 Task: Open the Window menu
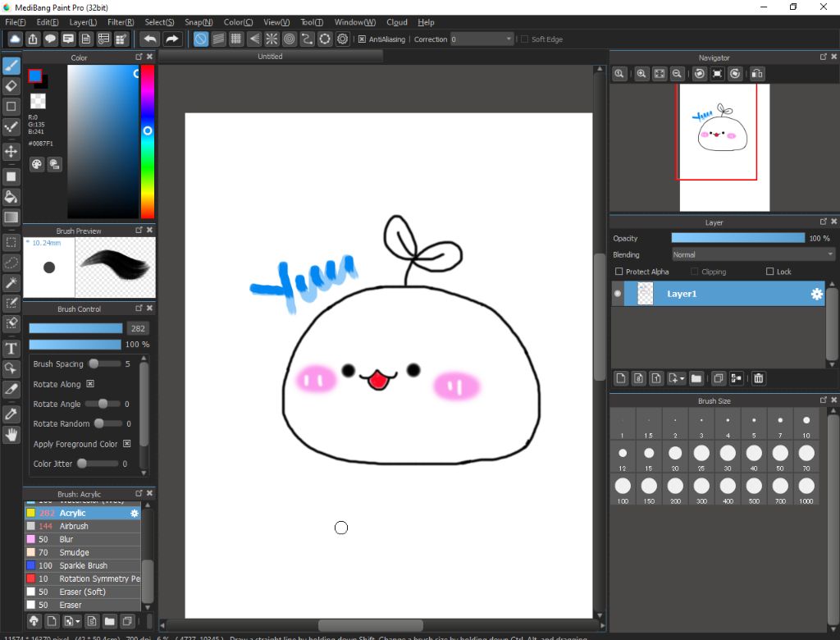tap(354, 22)
